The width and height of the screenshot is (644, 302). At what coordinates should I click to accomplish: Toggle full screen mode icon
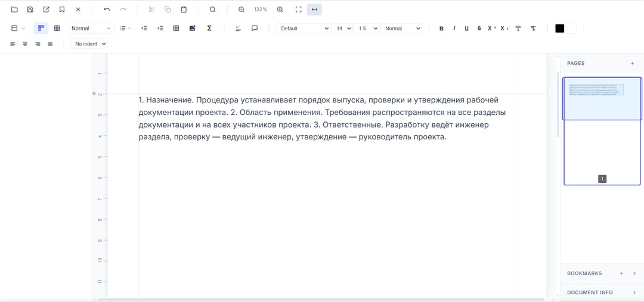299,10
